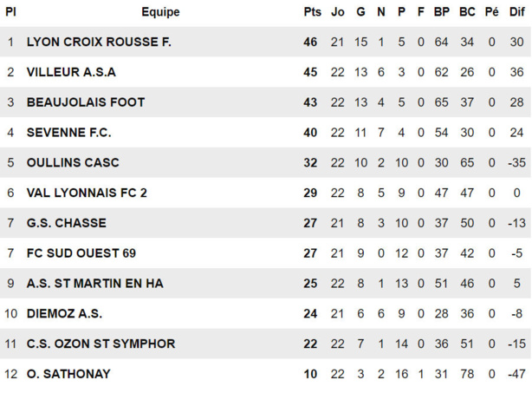Open SEVENNE F.C. team page
Image resolution: width=532 pixels, height=393 pixels.
click(x=69, y=133)
